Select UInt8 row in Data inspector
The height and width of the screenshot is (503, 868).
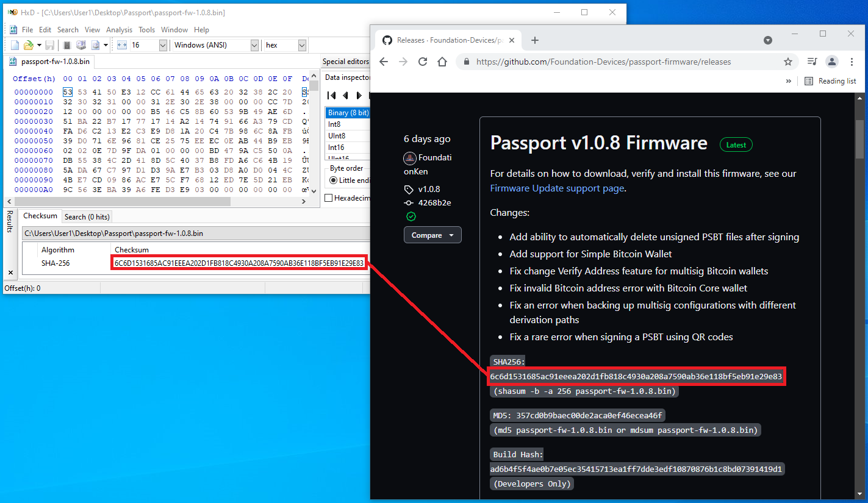pyautogui.click(x=348, y=136)
